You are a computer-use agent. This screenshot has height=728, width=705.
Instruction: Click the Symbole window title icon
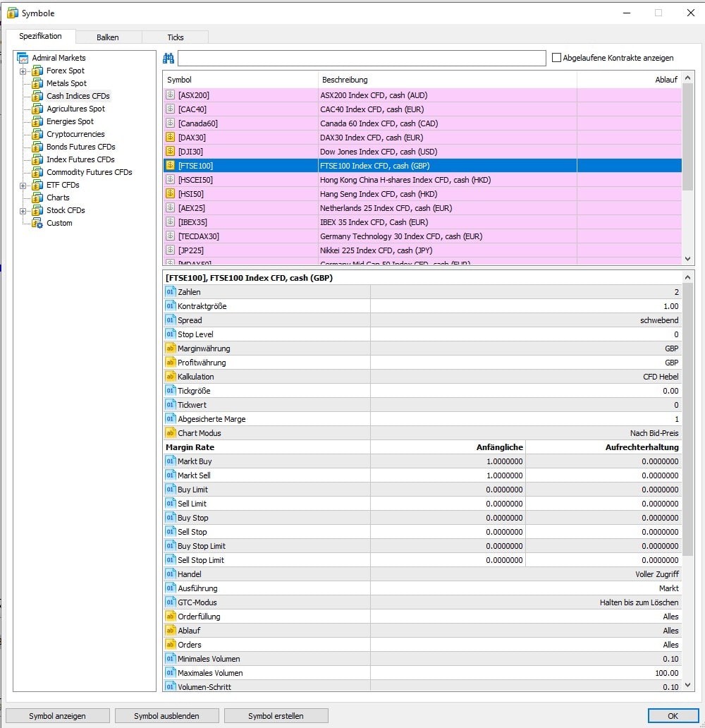pos(13,13)
